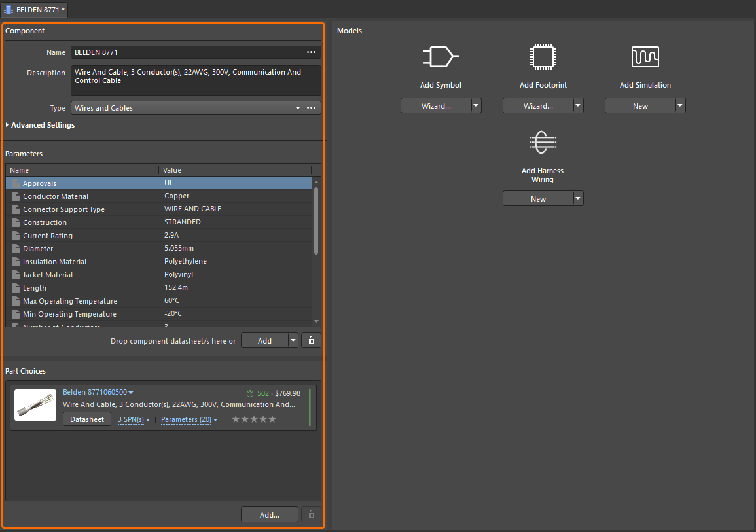Open the Belden 8771060500 part dropdown
The height and width of the screenshot is (532, 756).
point(97,393)
